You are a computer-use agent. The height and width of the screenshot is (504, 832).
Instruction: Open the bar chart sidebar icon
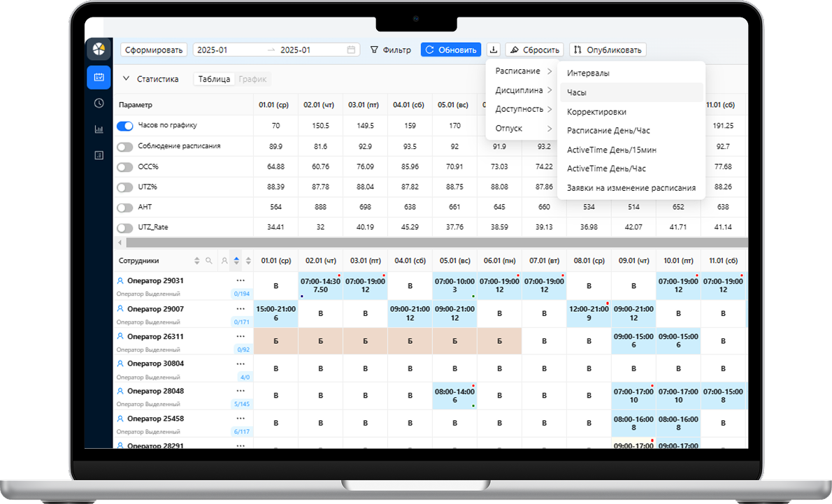point(99,129)
